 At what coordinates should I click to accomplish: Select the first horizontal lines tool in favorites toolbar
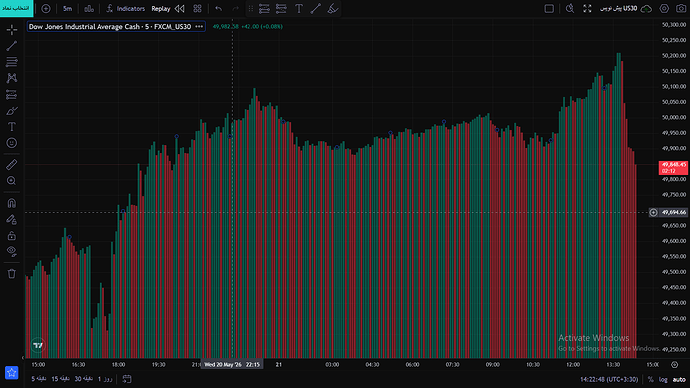point(264,8)
